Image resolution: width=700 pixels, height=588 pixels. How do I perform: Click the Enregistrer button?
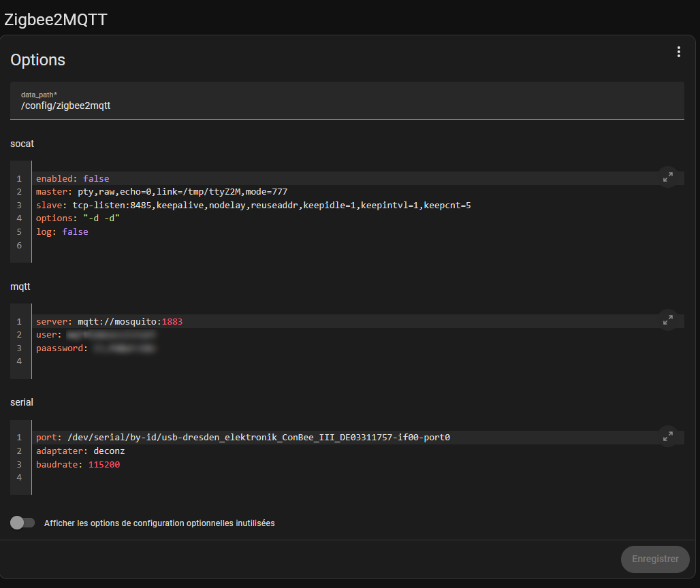[654, 559]
